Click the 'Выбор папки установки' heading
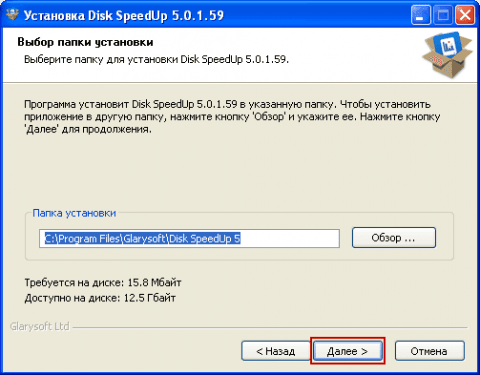Screen dimensions: 480x375 coord(85,42)
